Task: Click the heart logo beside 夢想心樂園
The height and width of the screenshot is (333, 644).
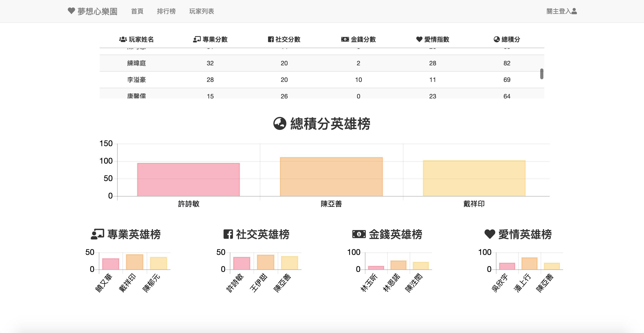Action: pyautogui.click(x=71, y=11)
